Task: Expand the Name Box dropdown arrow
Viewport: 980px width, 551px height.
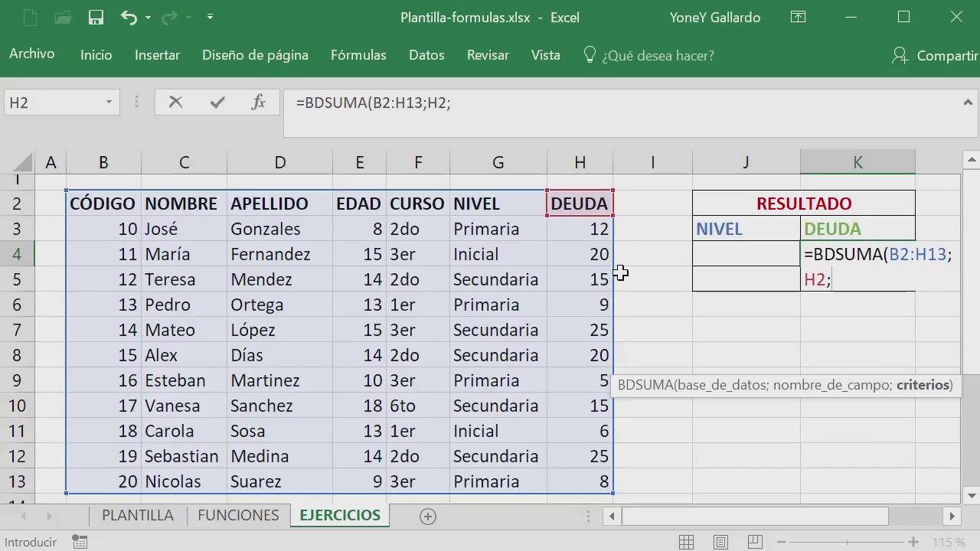Action: point(109,102)
